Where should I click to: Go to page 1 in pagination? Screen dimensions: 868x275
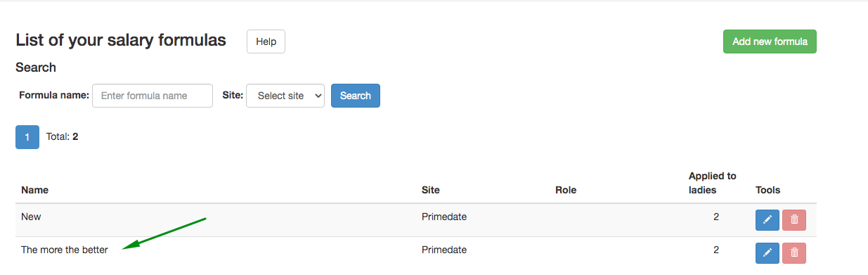click(27, 137)
